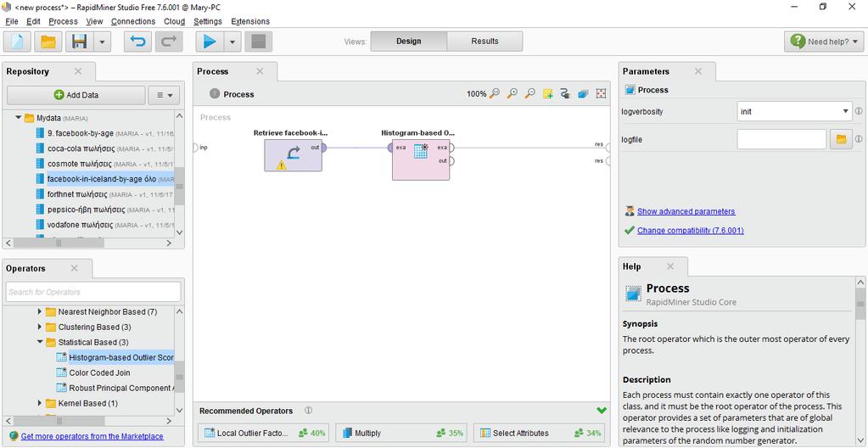Image resolution: width=868 pixels, height=448 pixels.
Task: Select the Histogram-based Outlier operator block
Action: click(421, 160)
